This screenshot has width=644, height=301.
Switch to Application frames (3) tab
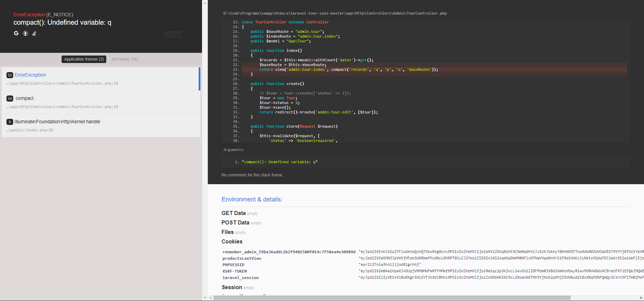coord(84,59)
